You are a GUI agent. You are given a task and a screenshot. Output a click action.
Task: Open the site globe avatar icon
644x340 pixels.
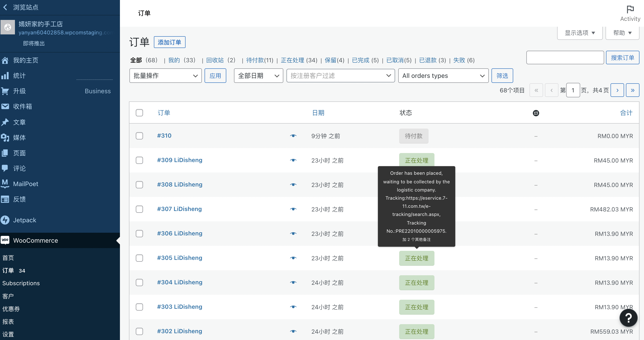[8, 27]
